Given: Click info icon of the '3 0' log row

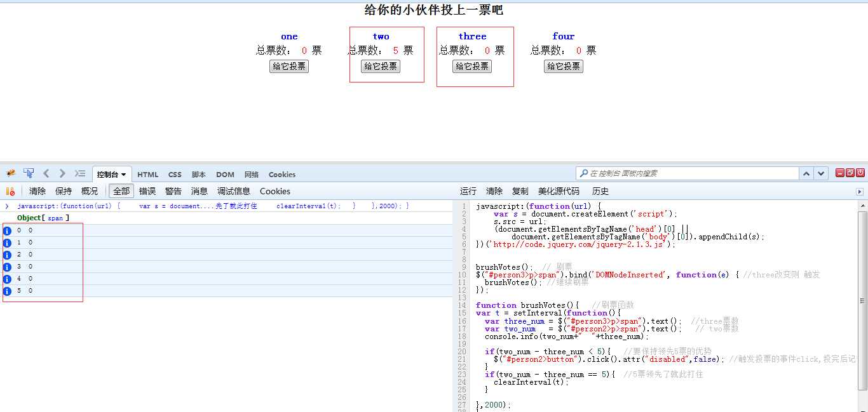Looking at the screenshot, I should [8, 267].
